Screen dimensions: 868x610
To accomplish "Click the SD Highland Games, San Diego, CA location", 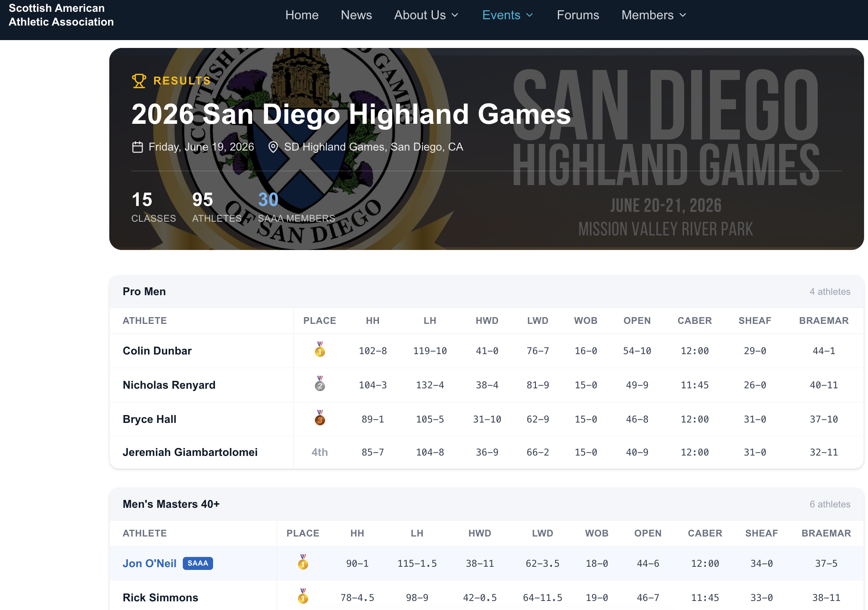I will [x=373, y=147].
